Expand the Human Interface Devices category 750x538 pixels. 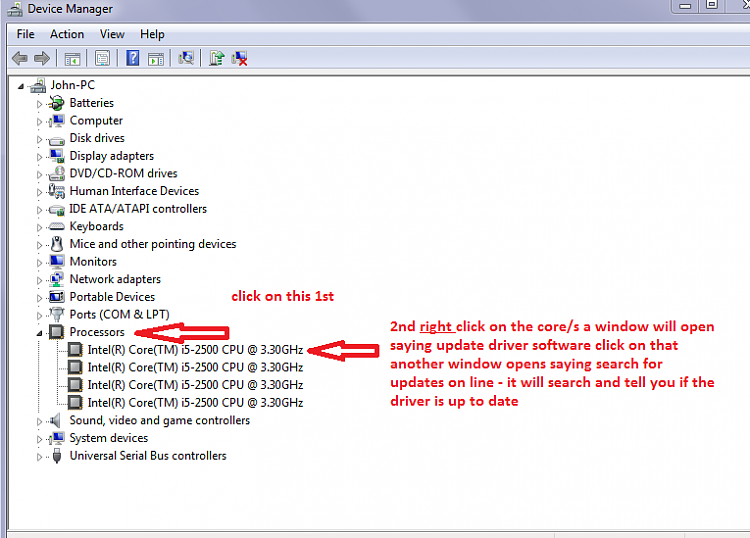tap(39, 192)
